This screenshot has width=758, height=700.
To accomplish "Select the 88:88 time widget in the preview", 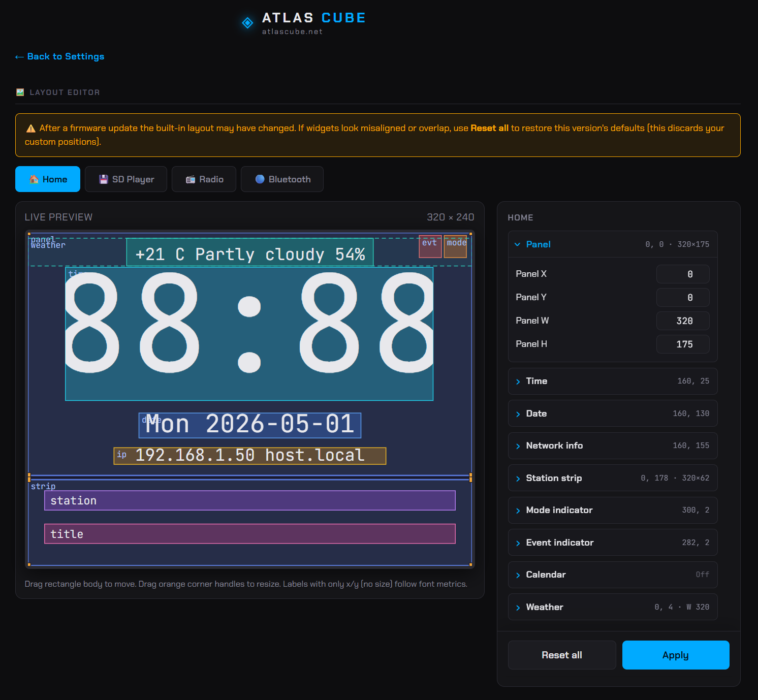I will click(249, 334).
